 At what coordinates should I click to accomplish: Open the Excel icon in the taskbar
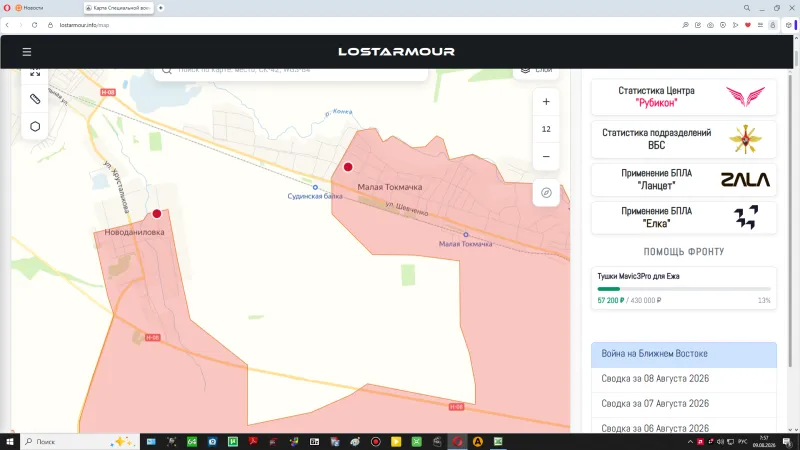click(498, 442)
